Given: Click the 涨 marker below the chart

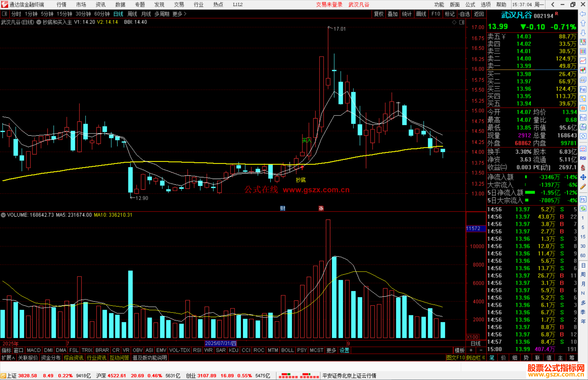Looking at the screenshot, I should coord(321,208).
